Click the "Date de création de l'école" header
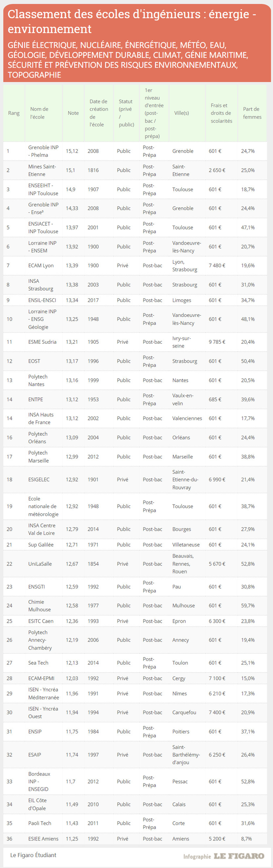This screenshot has height=868, width=273. (x=99, y=113)
